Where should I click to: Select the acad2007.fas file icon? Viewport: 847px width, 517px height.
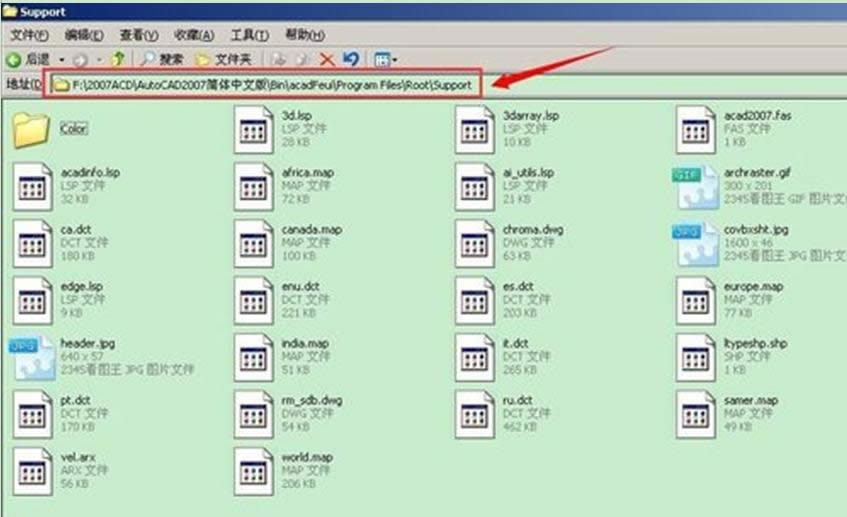point(696,130)
